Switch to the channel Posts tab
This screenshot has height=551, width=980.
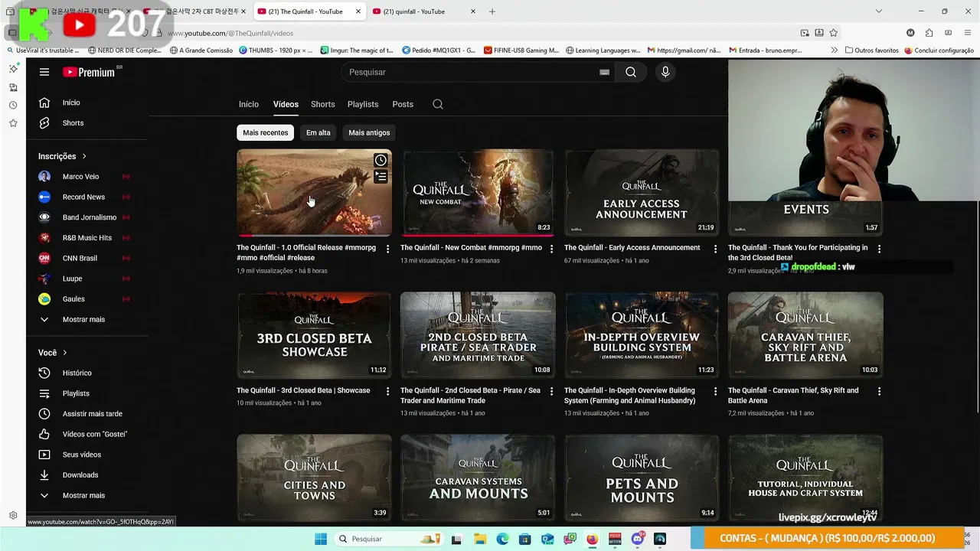click(403, 104)
